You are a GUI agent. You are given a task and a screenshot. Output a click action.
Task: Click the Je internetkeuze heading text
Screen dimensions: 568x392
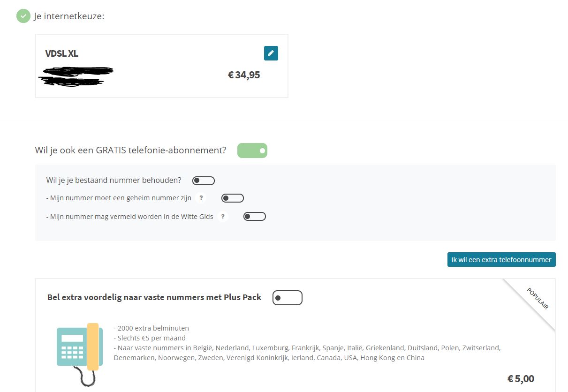click(x=69, y=16)
